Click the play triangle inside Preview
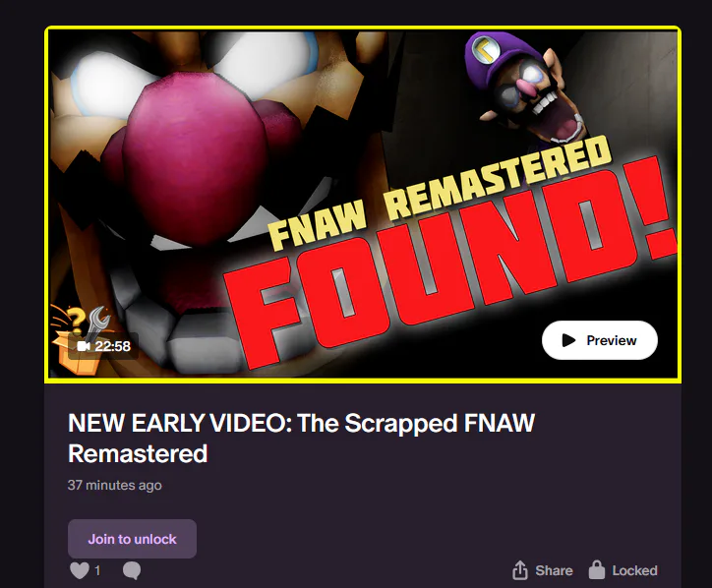Image resolution: width=712 pixels, height=588 pixels. (x=568, y=340)
